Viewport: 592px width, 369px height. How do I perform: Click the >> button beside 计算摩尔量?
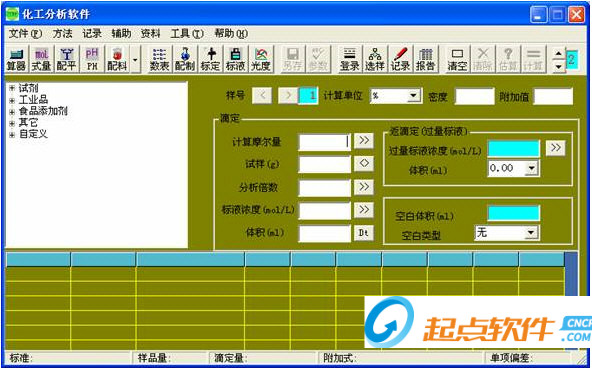pos(364,140)
